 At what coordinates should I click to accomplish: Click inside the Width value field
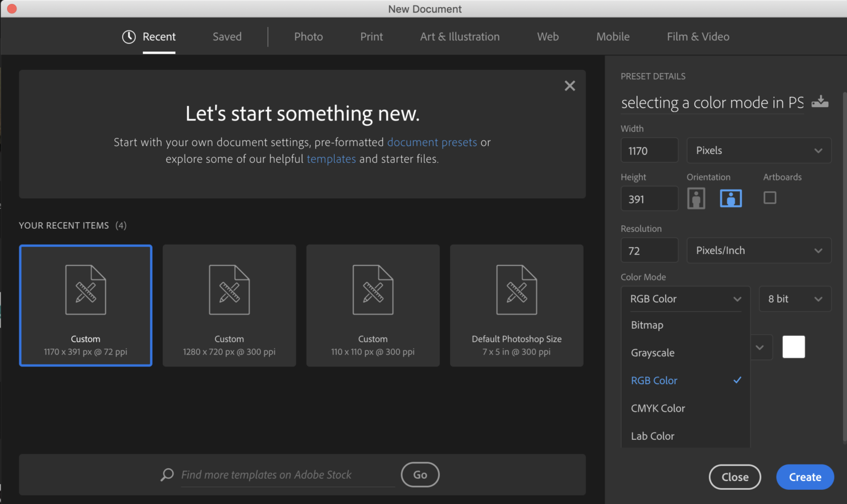tap(649, 150)
